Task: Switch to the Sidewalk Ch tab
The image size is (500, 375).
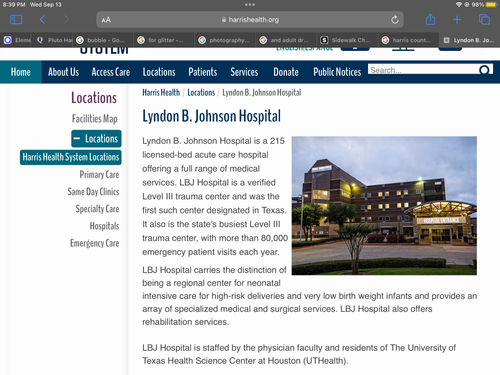Action: click(x=347, y=40)
